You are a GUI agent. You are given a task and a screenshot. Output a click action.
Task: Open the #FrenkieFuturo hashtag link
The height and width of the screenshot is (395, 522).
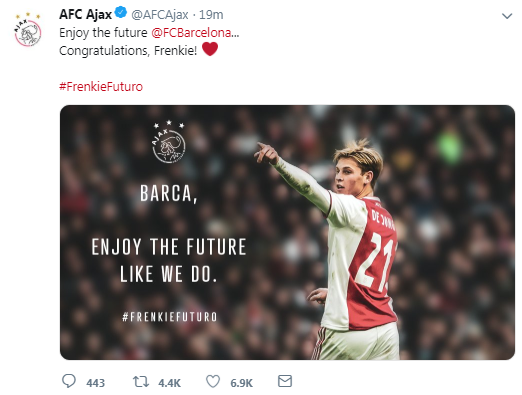(101, 87)
